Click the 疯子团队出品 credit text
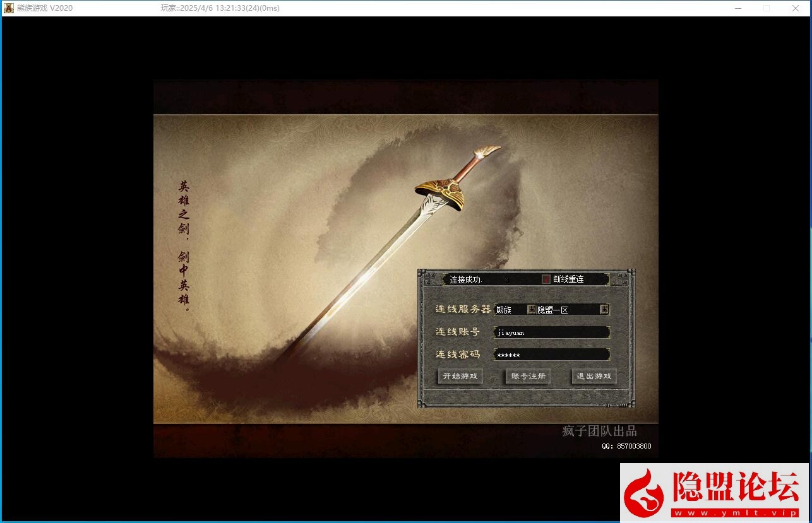This screenshot has width=812, height=523. click(599, 432)
